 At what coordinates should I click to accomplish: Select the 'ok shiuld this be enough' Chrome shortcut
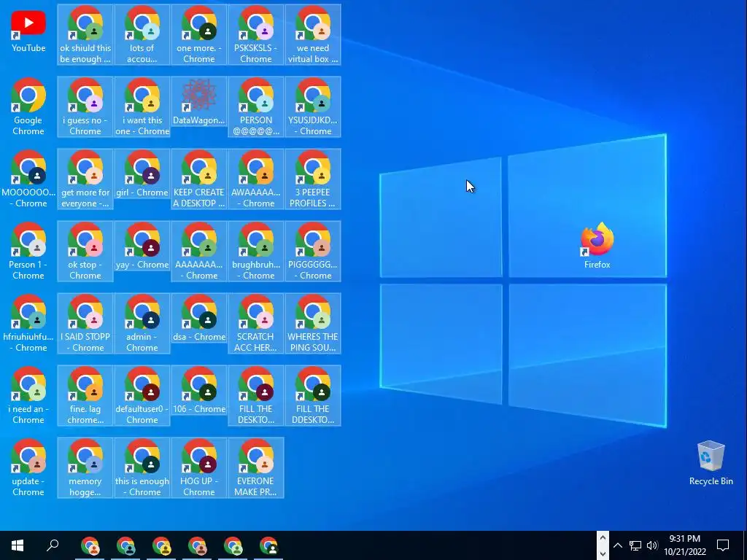pos(85,34)
